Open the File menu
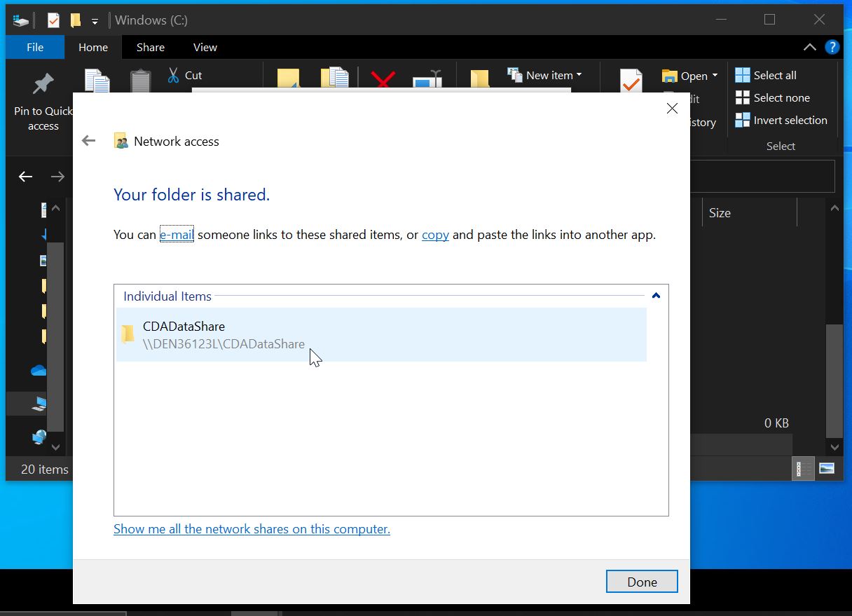Image resolution: width=852 pixels, height=616 pixels. [x=34, y=47]
